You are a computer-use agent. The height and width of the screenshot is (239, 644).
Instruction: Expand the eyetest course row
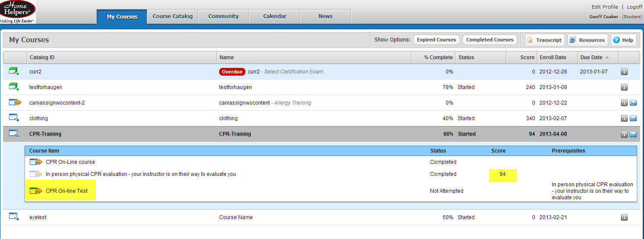coord(14,217)
